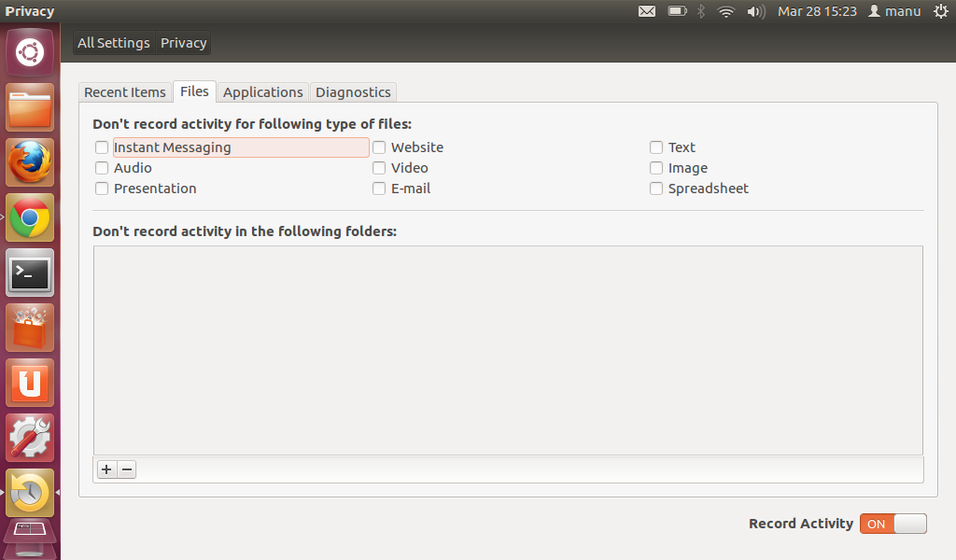Launch Google Chrome from the dock

30,218
